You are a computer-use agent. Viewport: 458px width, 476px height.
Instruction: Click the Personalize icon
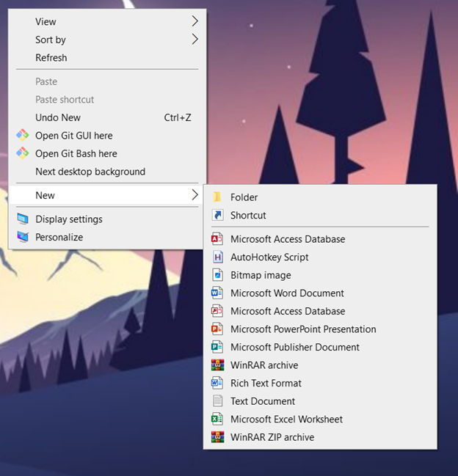coord(23,237)
